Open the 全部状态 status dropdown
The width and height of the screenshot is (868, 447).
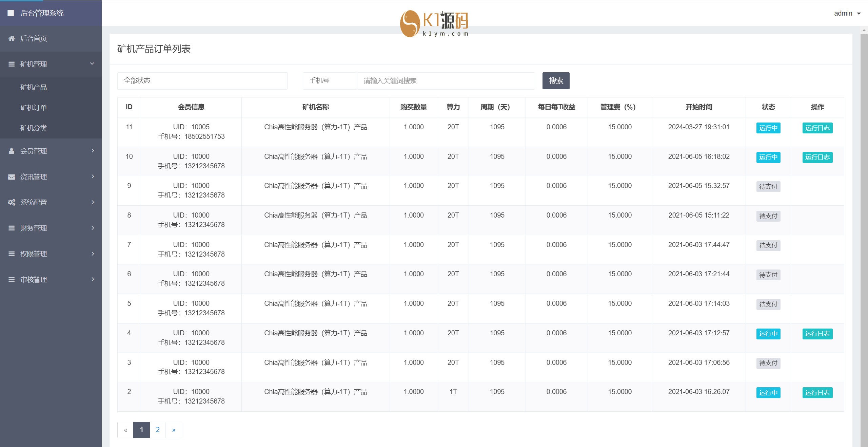click(202, 81)
